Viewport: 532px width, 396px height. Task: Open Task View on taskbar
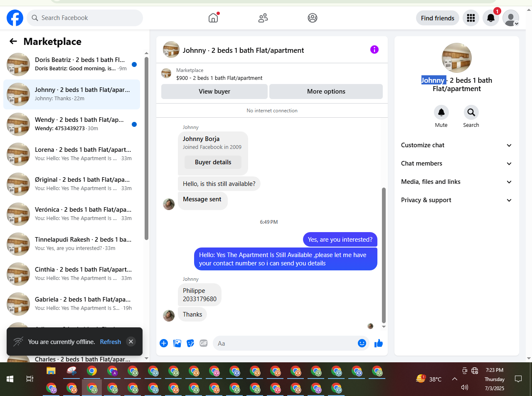point(30,379)
